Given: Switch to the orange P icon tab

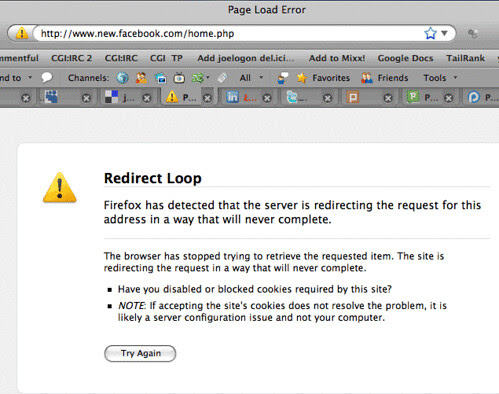Looking at the screenshot, I should point(352,97).
